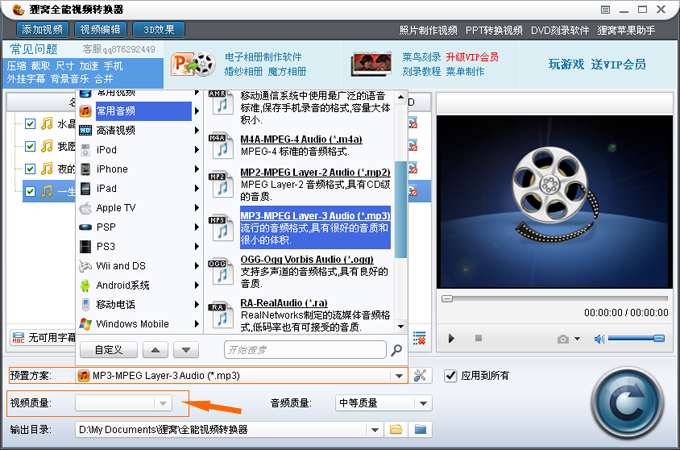The height and width of the screenshot is (450, 680).
Task: Expand snapshot options arrow
Action: [577, 339]
